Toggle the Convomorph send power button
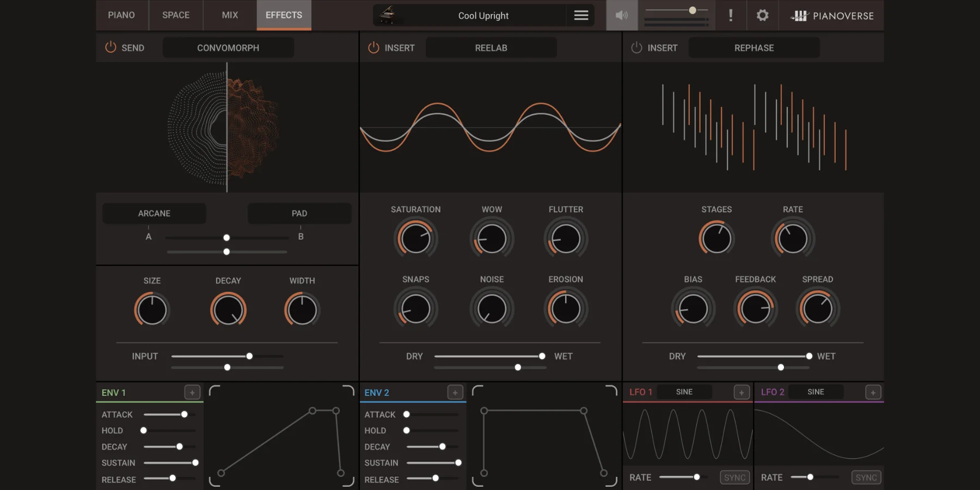Image resolution: width=980 pixels, height=490 pixels. pos(111,47)
